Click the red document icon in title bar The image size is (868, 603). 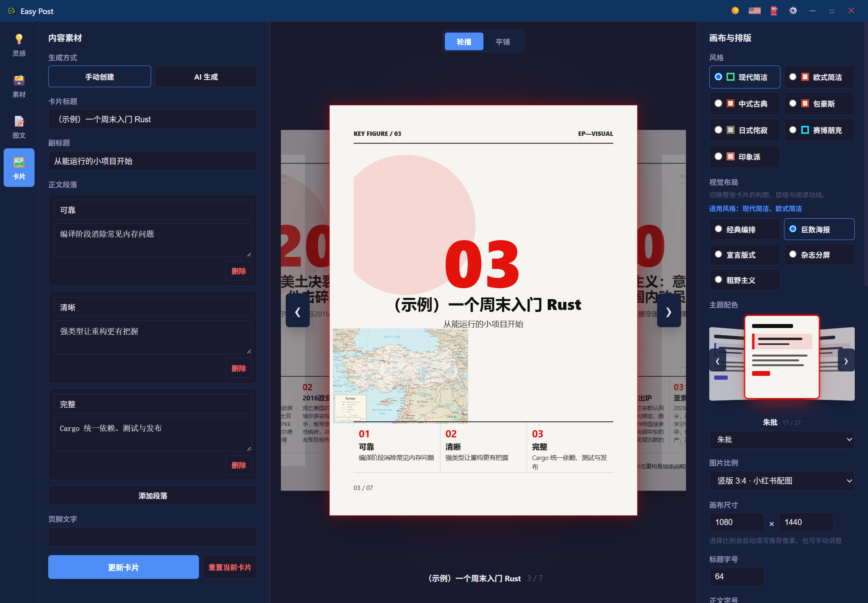click(x=774, y=11)
